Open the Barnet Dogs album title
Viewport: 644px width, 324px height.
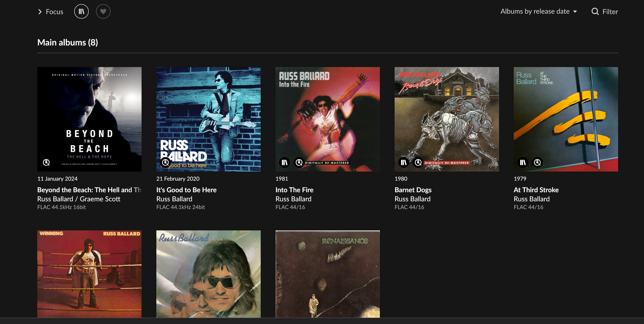(413, 190)
